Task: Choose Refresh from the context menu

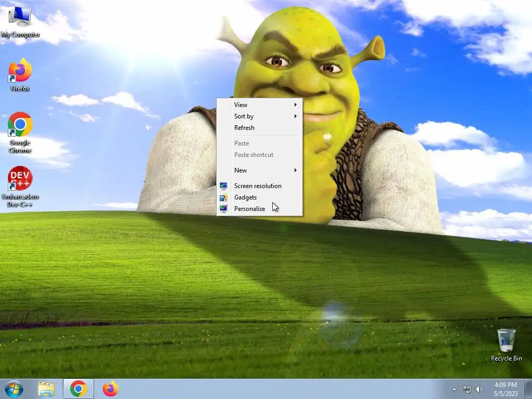Action: click(260, 128)
